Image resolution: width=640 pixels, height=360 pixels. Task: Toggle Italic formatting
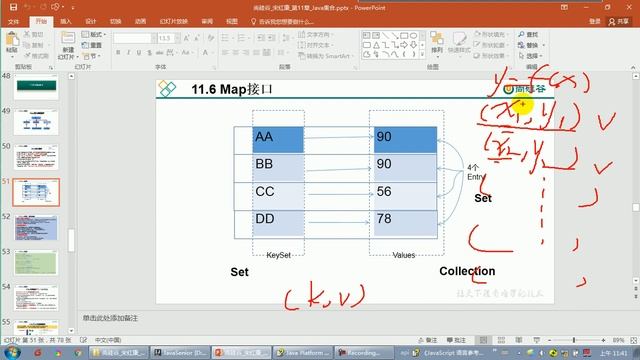[x=129, y=53]
